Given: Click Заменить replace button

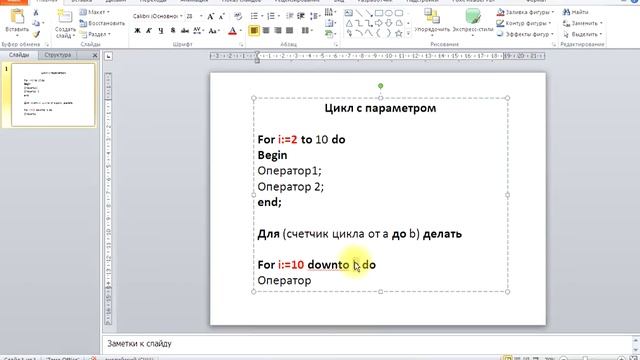Looking at the screenshot, I should (582, 23).
